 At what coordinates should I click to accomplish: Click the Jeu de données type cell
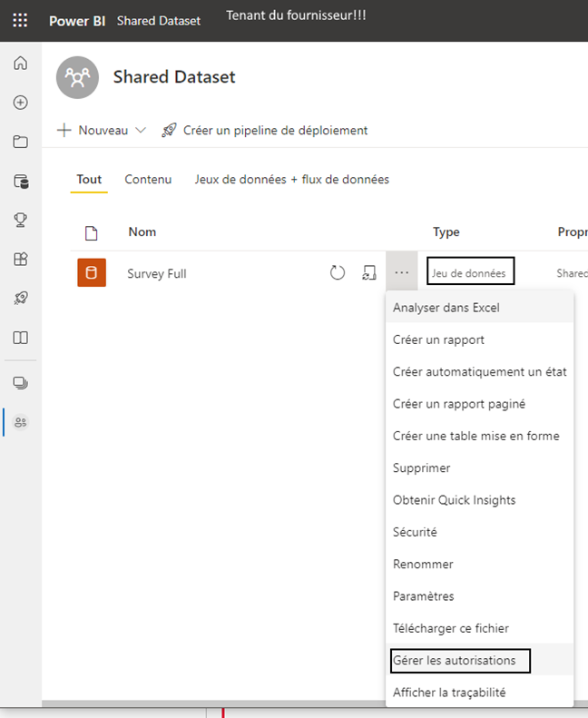468,273
